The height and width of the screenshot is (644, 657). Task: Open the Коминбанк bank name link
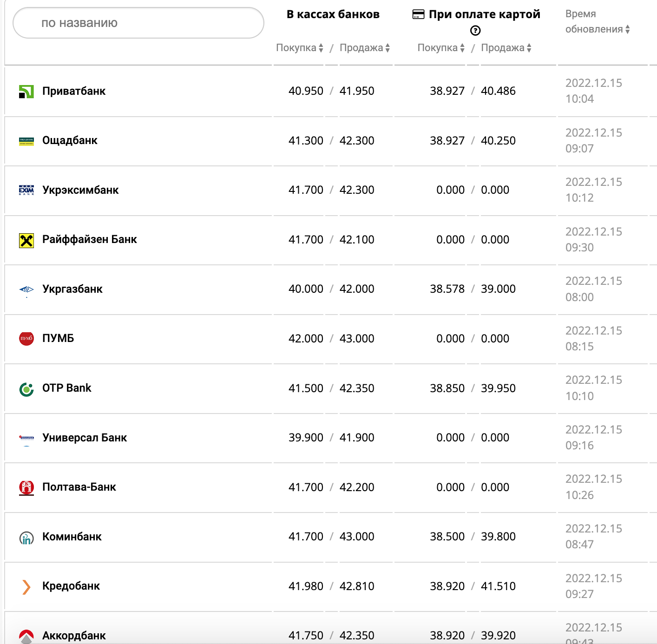click(x=72, y=537)
